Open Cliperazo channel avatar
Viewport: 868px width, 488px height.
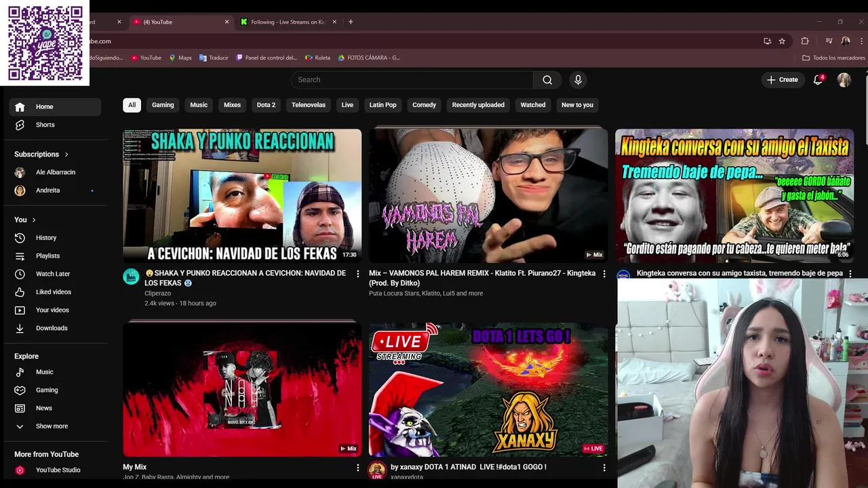131,277
